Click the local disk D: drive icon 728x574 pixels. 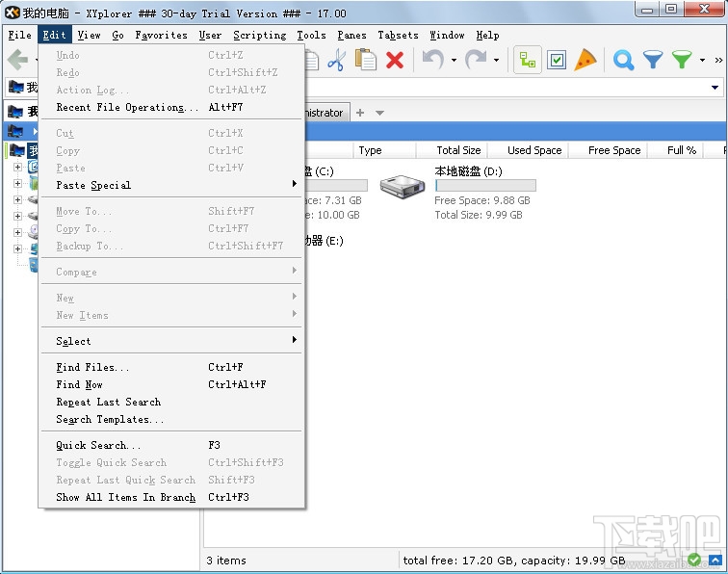coord(403,187)
